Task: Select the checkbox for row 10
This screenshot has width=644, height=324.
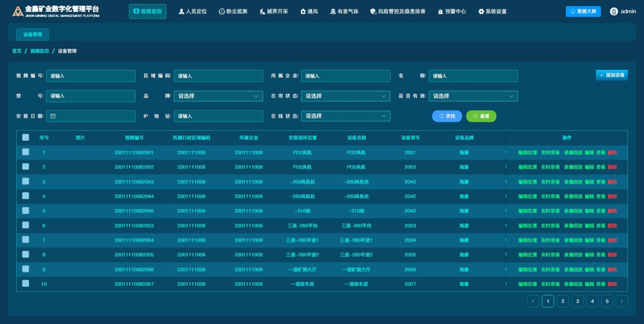Action: [x=26, y=284]
